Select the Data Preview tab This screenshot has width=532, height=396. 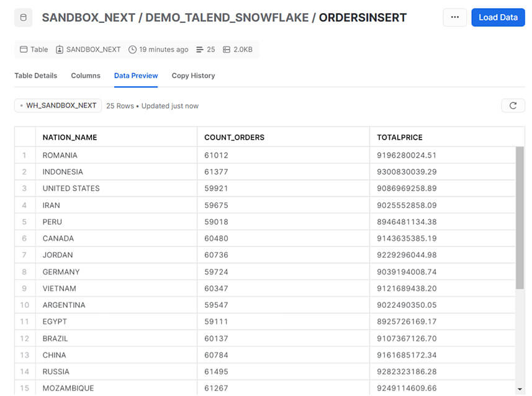pyautogui.click(x=136, y=76)
